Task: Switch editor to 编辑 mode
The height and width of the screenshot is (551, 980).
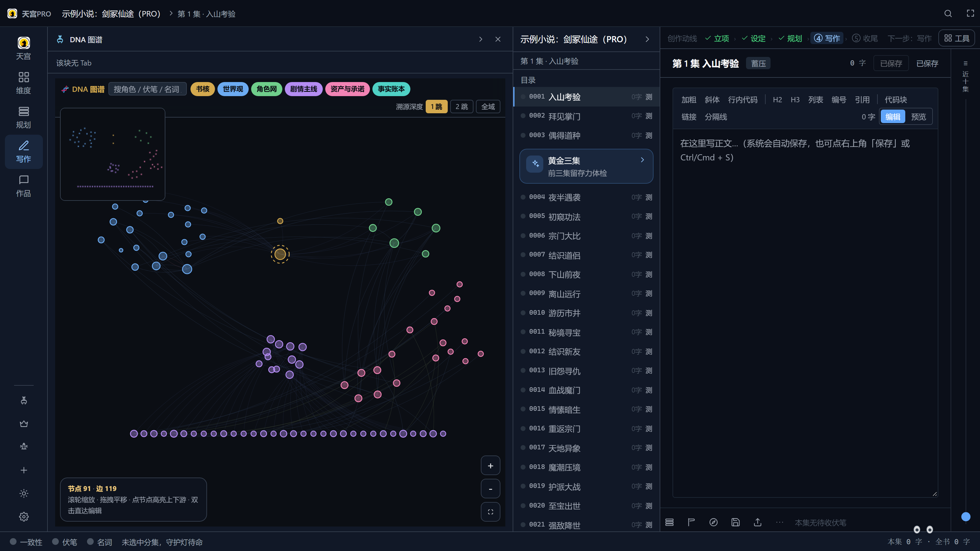Action: point(892,117)
